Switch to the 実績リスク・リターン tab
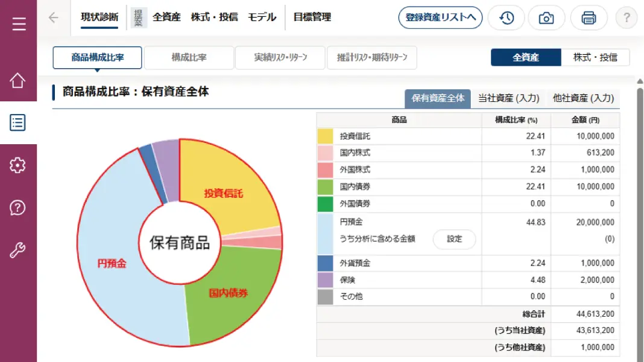The width and height of the screenshot is (644, 362). click(280, 57)
